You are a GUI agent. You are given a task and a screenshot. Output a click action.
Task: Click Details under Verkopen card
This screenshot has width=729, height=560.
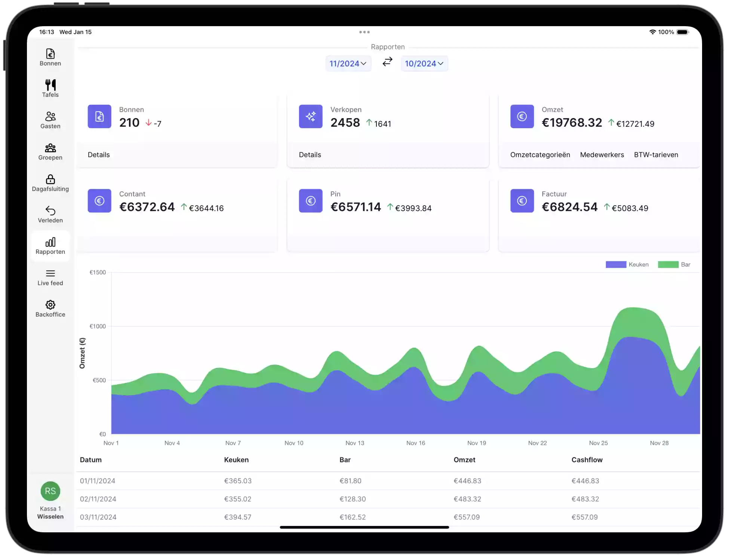[x=310, y=154]
